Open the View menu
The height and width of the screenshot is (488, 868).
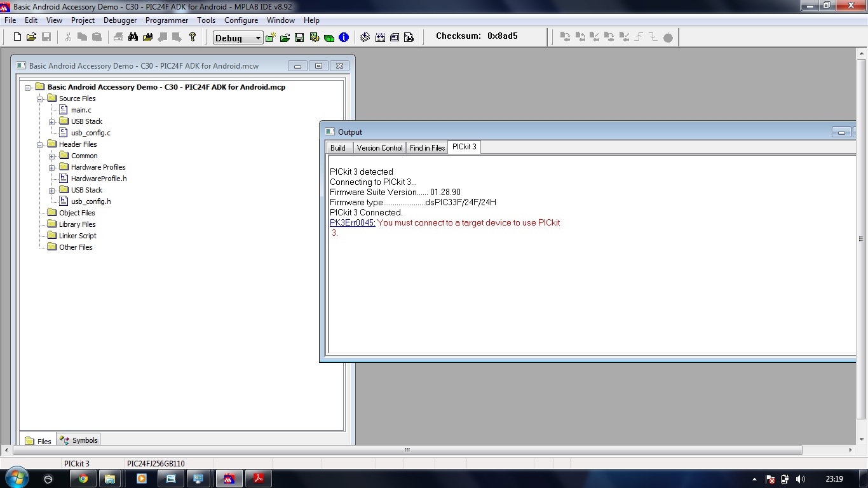pyautogui.click(x=54, y=20)
